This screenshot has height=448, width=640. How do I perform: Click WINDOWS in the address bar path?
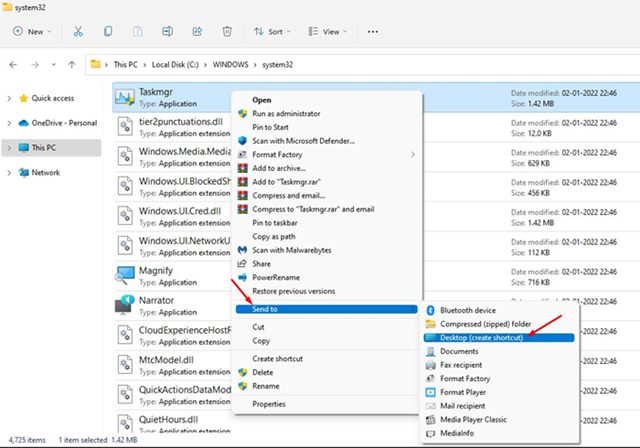tap(229, 64)
